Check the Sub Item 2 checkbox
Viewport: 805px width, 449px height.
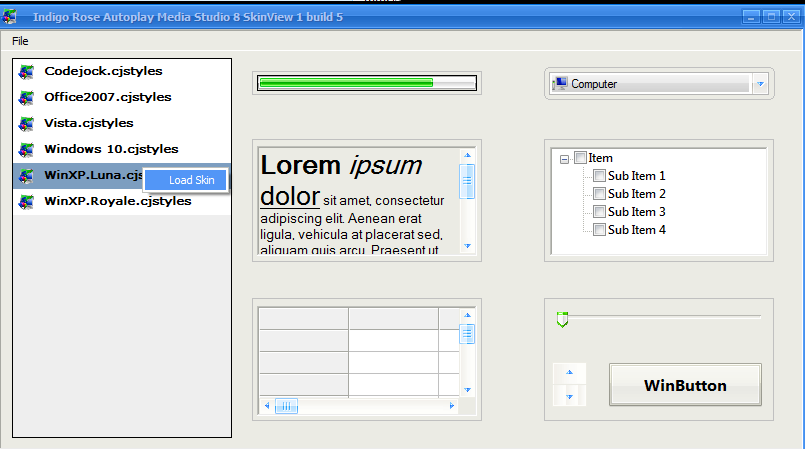point(599,193)
